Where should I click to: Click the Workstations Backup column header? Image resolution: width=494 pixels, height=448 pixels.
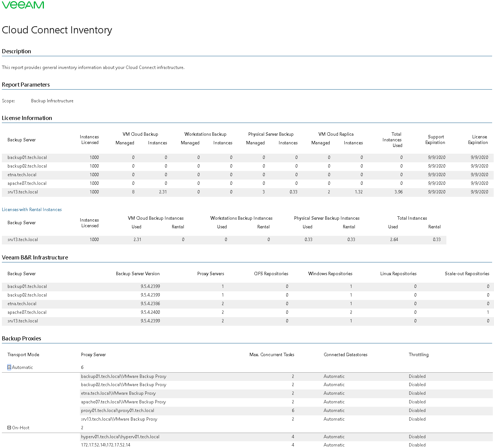coord(206,134)
